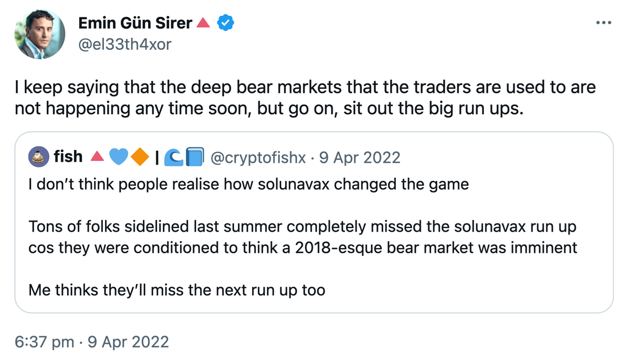Click the fish display name in quote
Screen dimensions: 630x364
pos(68,157)
